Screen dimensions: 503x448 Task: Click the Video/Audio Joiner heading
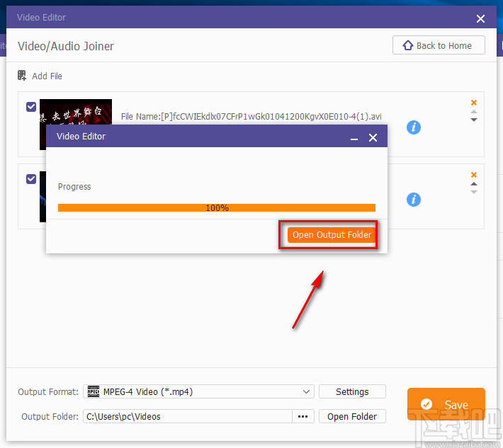[66, 46]
